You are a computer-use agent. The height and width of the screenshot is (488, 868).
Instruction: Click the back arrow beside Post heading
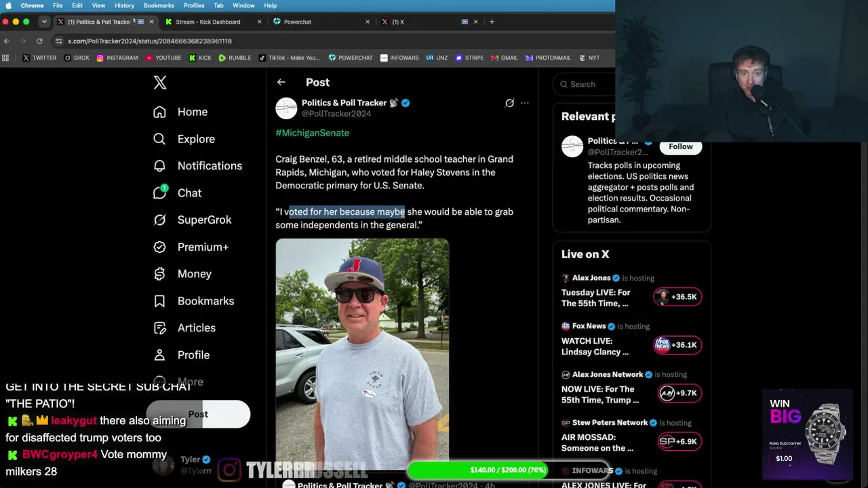tap(281, 82)
